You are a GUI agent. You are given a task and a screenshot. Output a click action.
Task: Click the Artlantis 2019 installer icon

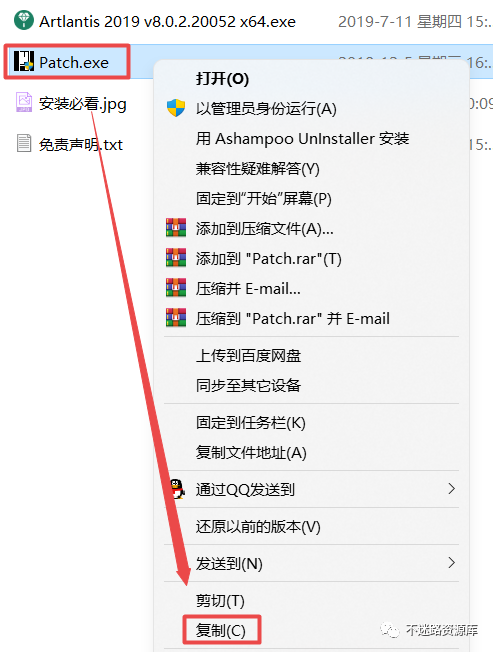tap(24, 20)
